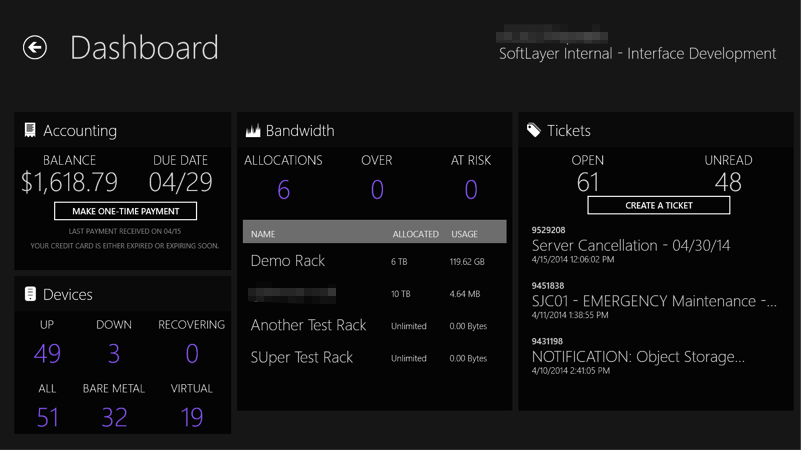The image size is (801, 450).
Task: Click the Devices server icon
Action: [x=30, y=294]
